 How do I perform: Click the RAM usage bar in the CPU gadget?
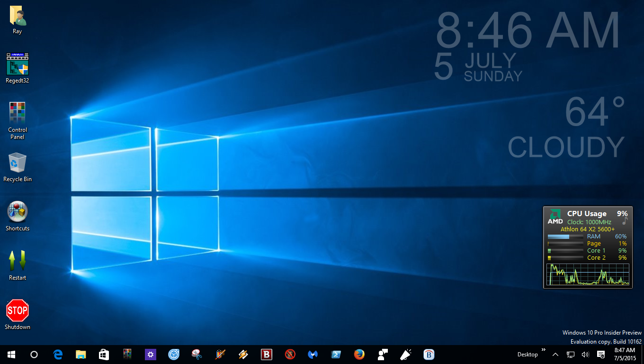[565, 237]
